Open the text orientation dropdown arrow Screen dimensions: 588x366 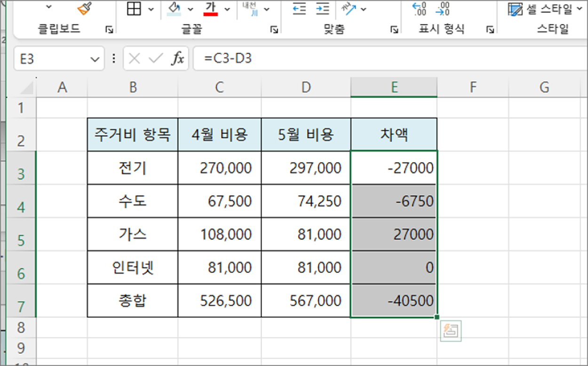[x=363, y=9]
